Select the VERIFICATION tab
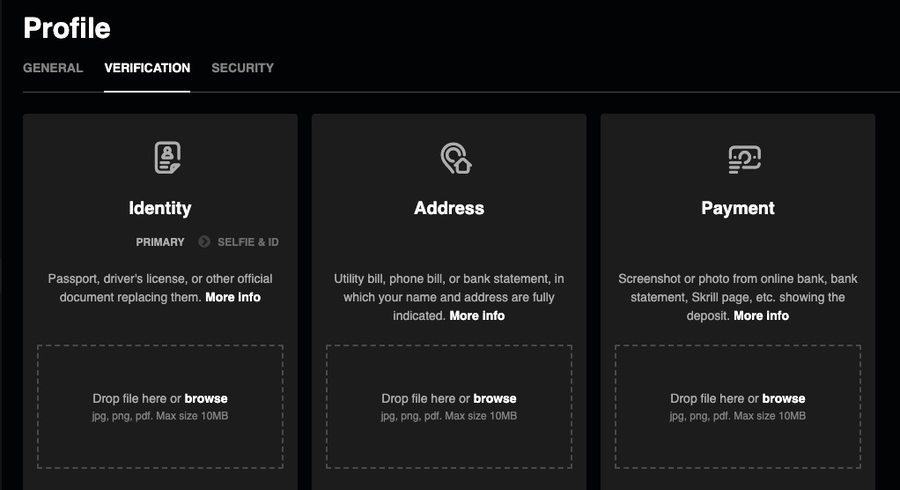The width and height of the screenshot is (900, 490). (x=147, y=68)
